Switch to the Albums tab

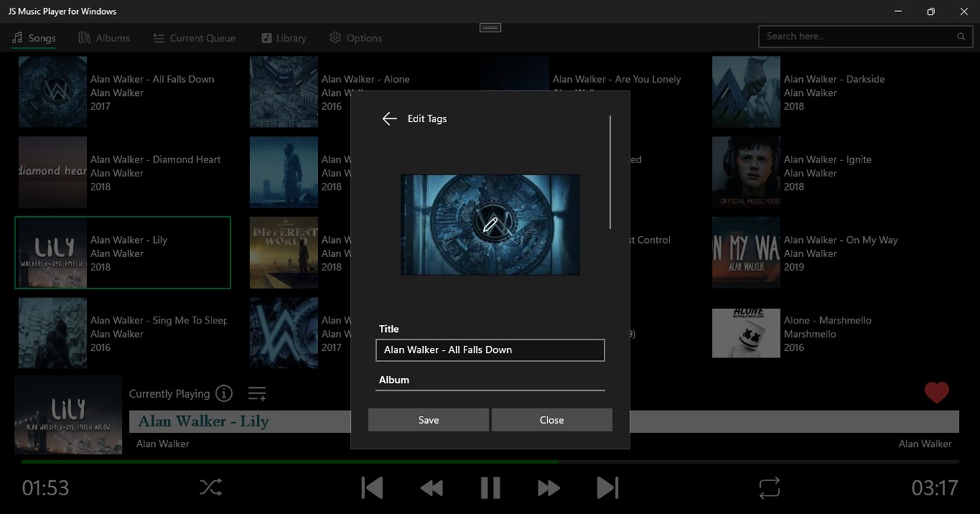coord(104,38)
